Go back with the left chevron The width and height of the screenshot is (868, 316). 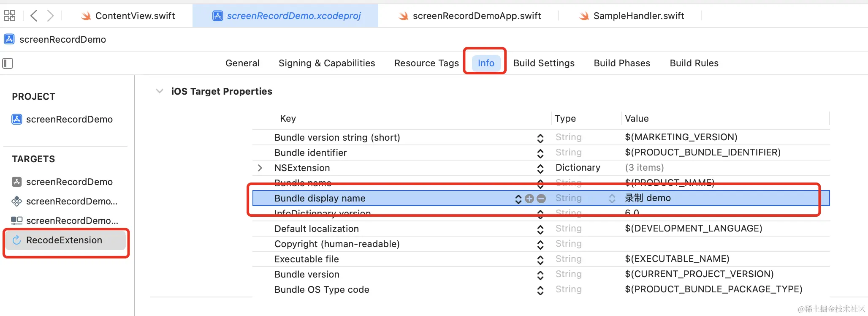coord(34,16)
